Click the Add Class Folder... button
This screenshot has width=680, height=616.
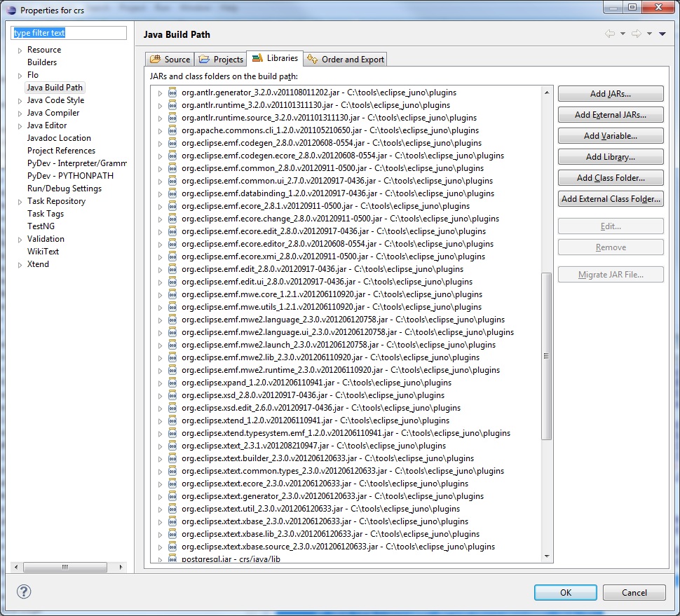611,178
